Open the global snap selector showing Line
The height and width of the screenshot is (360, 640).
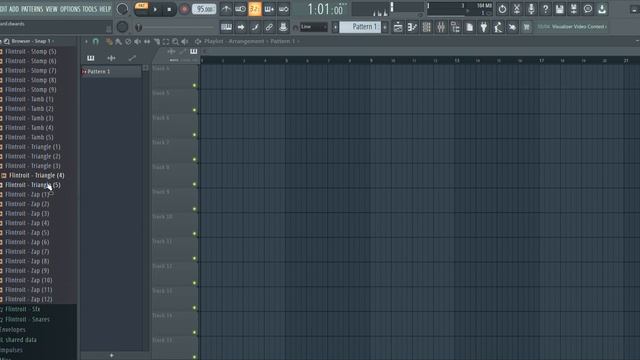[313, 27]
